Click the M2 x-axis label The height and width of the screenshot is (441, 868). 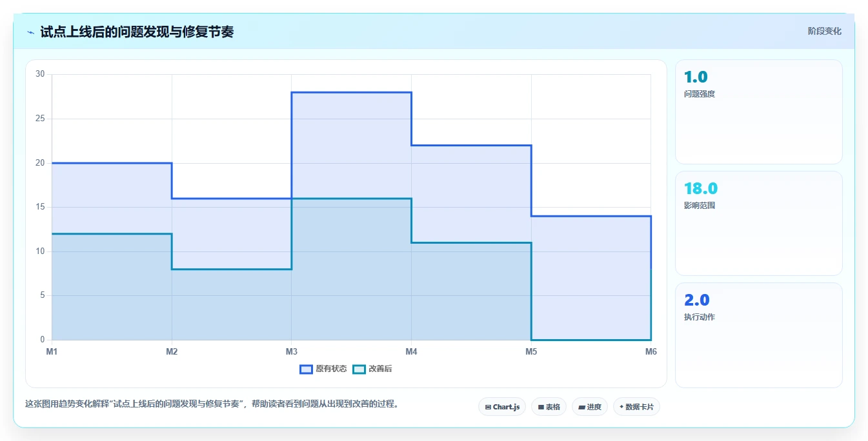172,351
